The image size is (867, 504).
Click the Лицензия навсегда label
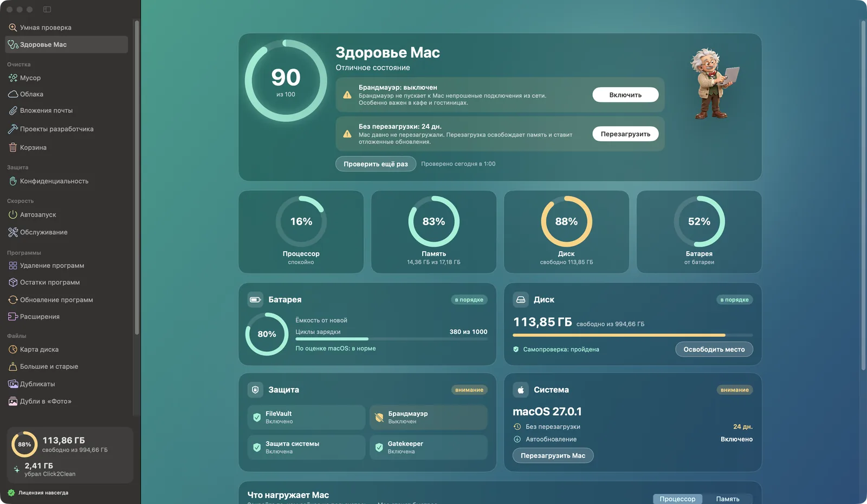(x=43, y=493)
